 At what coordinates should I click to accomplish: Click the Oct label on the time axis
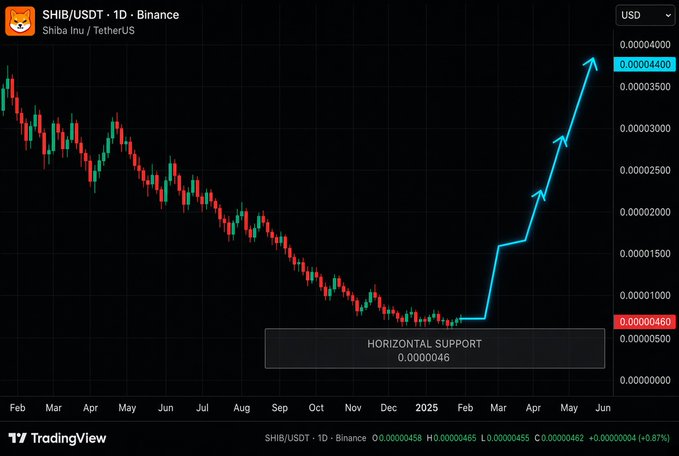[x=316, y=408]
